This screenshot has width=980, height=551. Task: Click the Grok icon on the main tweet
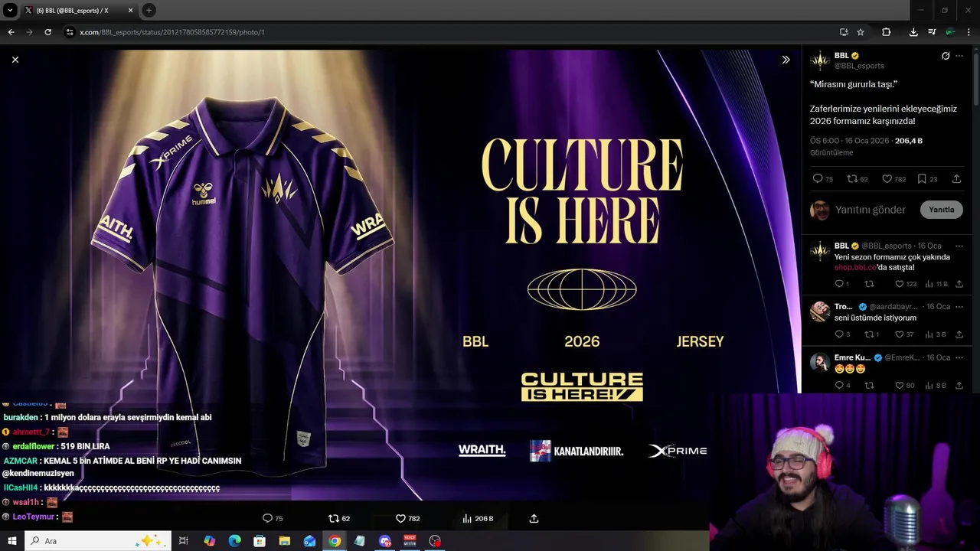coord(946,56)
